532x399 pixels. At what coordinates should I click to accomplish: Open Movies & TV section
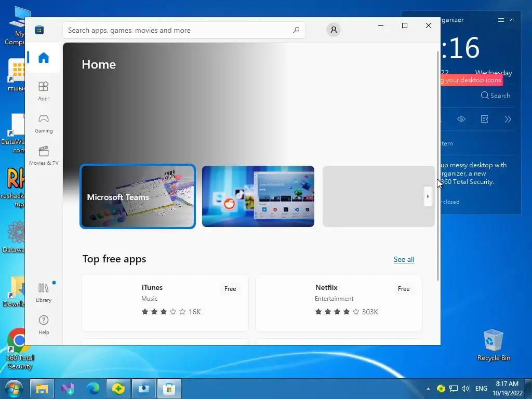(x=44, y=155)
